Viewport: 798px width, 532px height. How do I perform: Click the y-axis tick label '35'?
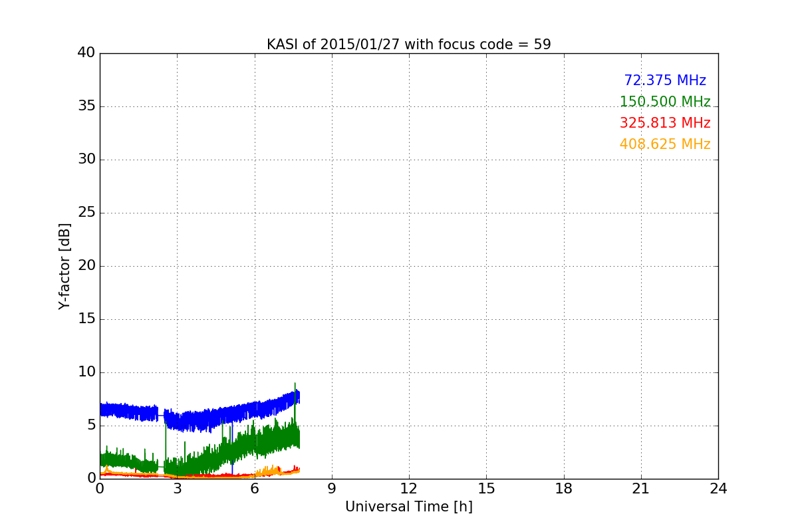[x=86, y=106]
